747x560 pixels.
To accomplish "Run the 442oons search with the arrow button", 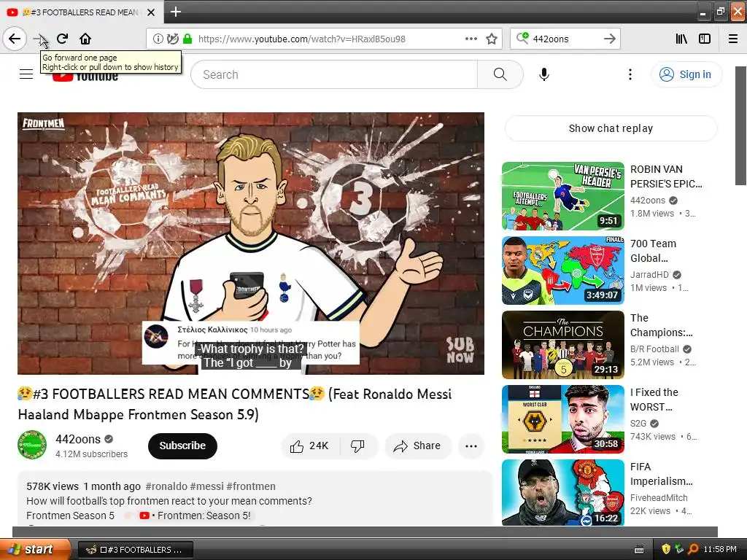I will coord(610,39).
